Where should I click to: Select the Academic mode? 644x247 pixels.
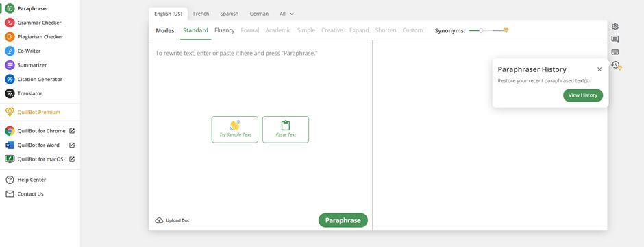click(278, 30)
